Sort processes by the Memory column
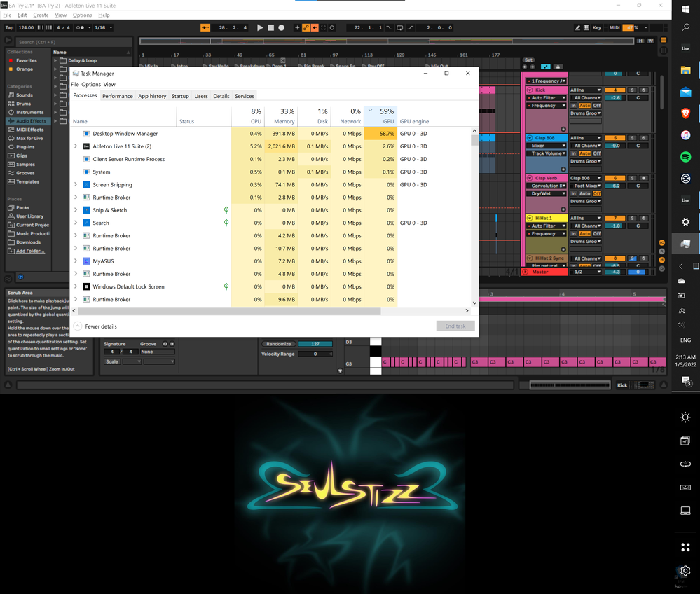 (281, 116)
